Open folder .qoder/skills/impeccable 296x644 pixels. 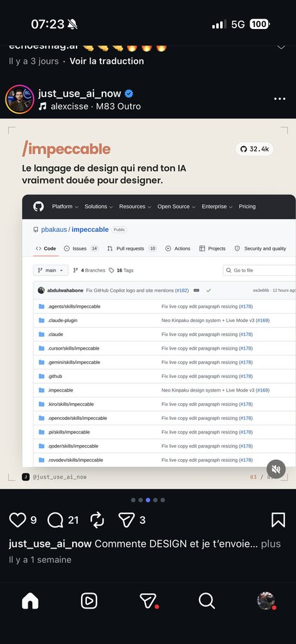pos(73,446)
